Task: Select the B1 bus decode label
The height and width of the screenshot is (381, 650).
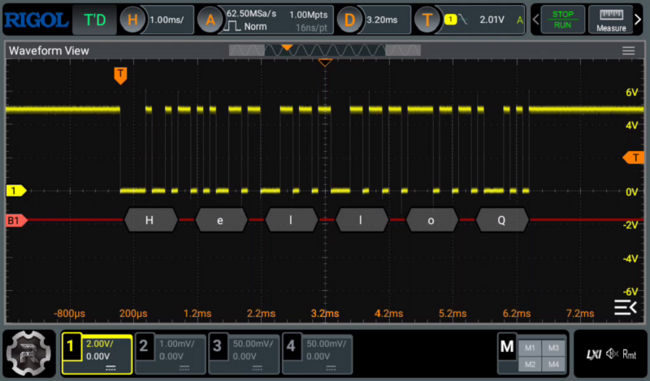Action: (x=17, y=220)
